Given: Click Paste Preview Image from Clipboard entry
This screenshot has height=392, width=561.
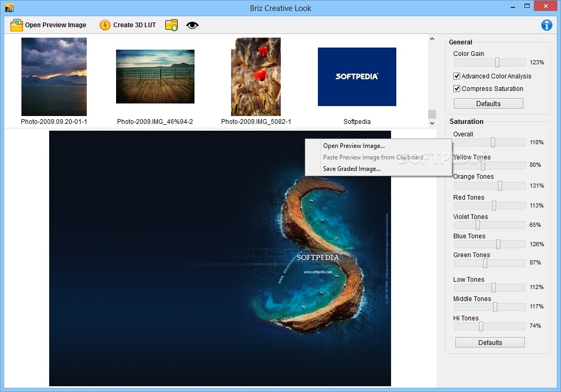Looking at the screenshot, I should pos(373,157).
